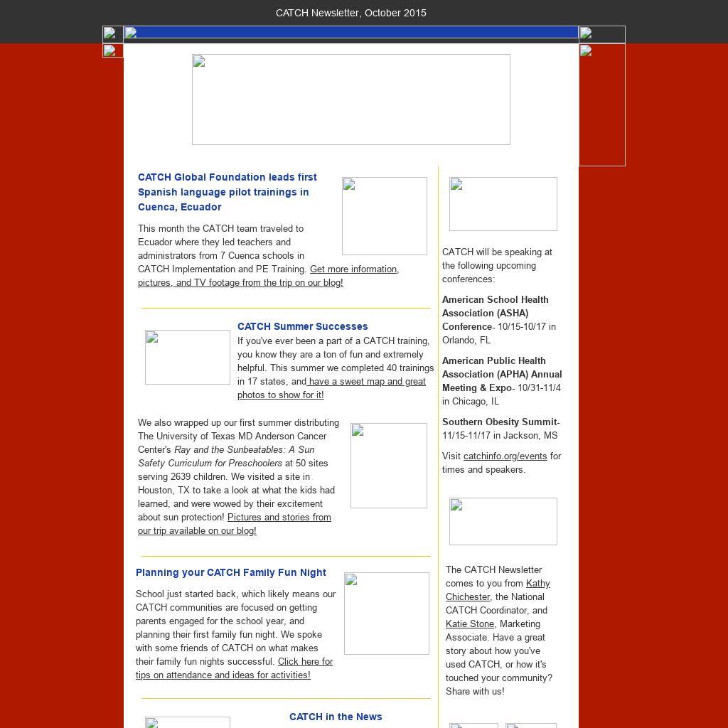Select the 'CATCH Summer Successes' heading
The image size is (728, 728).
pos(302,326)
